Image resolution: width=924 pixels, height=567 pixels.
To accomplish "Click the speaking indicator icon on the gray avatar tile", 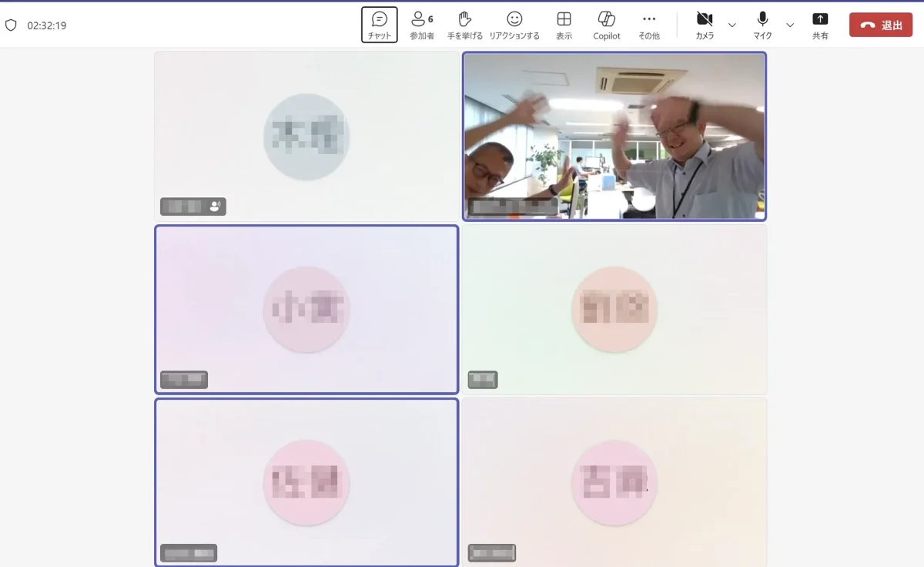I will (x=215, y=206).
